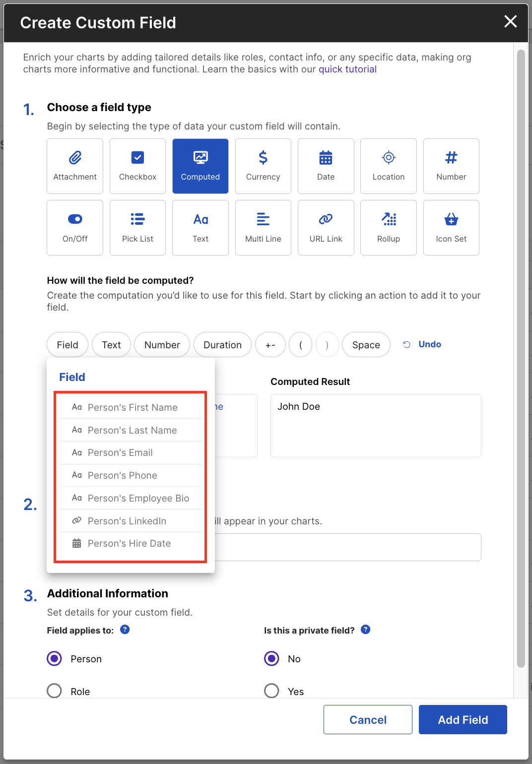
Task: Select the Location field type
Action: tap(389, 166)
